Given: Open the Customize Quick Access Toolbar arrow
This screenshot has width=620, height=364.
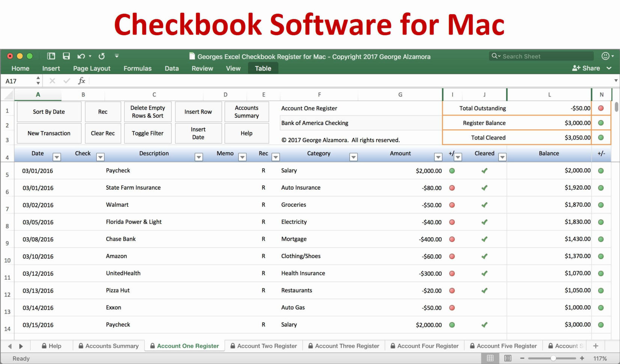Looking at the screenshot, I should pyautogui.click(x=117, y=56).
